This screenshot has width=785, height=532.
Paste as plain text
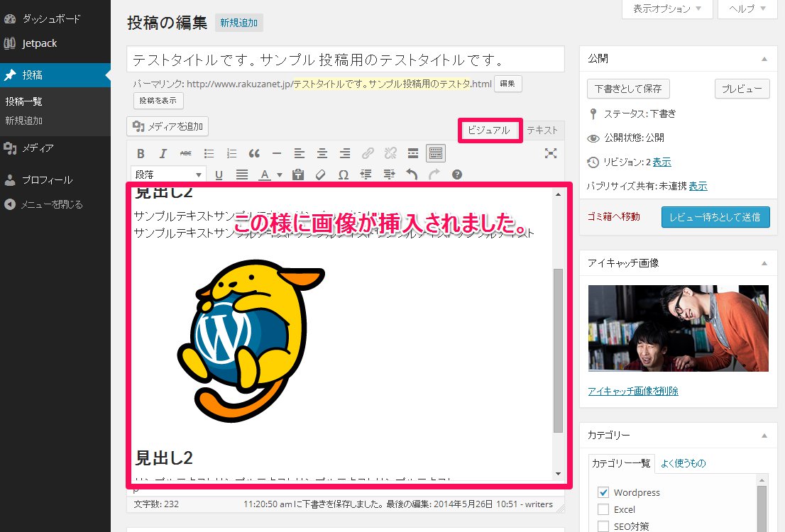click(x=298, y=174)
